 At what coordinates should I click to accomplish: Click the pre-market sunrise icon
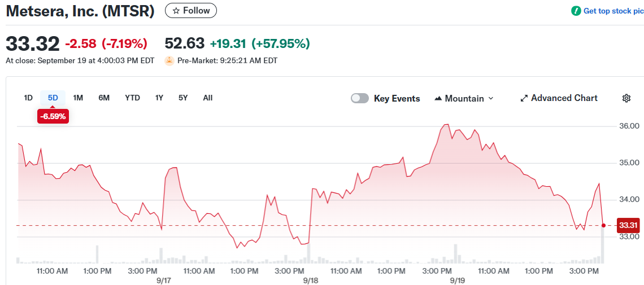coord(169,61)
